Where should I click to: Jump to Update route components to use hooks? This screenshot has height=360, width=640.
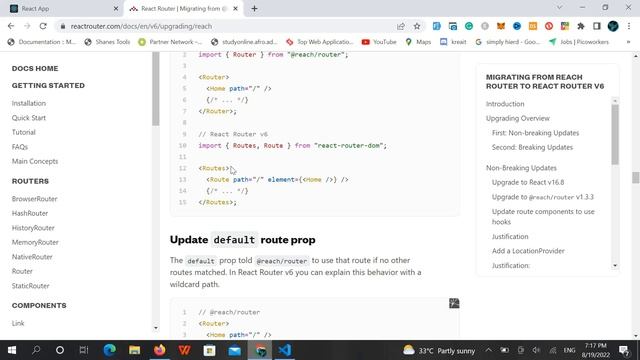point(543,217)
